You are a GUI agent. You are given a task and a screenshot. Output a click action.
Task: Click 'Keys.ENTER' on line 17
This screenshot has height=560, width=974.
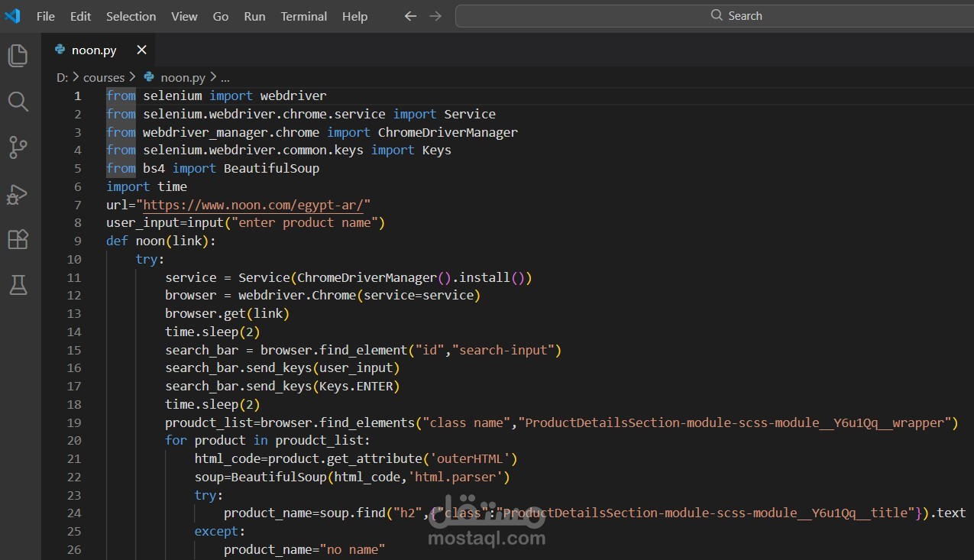pyautogui.click(x=356, y=386)
